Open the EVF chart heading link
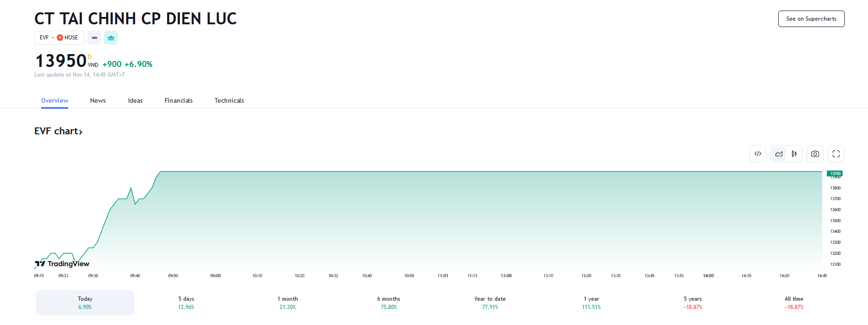The image size is (868, 325). click(x=58, y=131)
